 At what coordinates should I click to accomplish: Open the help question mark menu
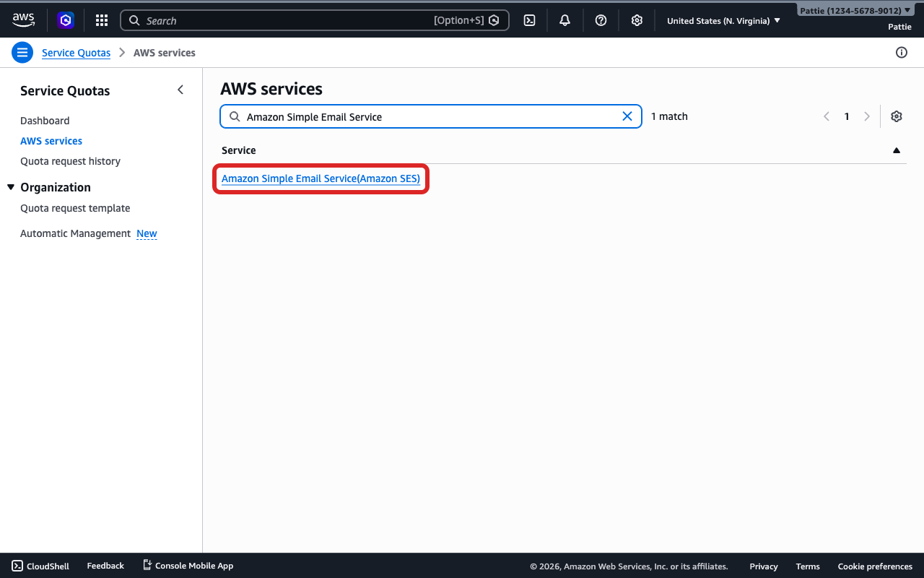tap(601, 20)
